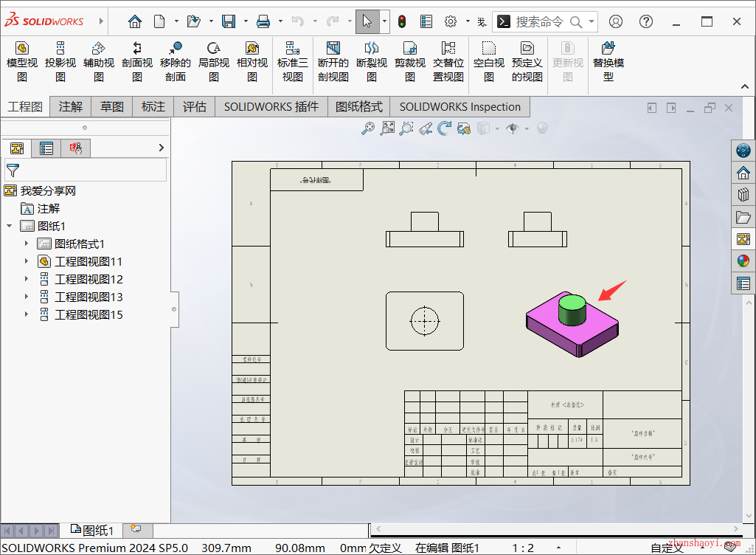Screen dimensions: 756x555
Task: Open the 图纸格式 ribbon tab
Action: click(x=359, y=107)
